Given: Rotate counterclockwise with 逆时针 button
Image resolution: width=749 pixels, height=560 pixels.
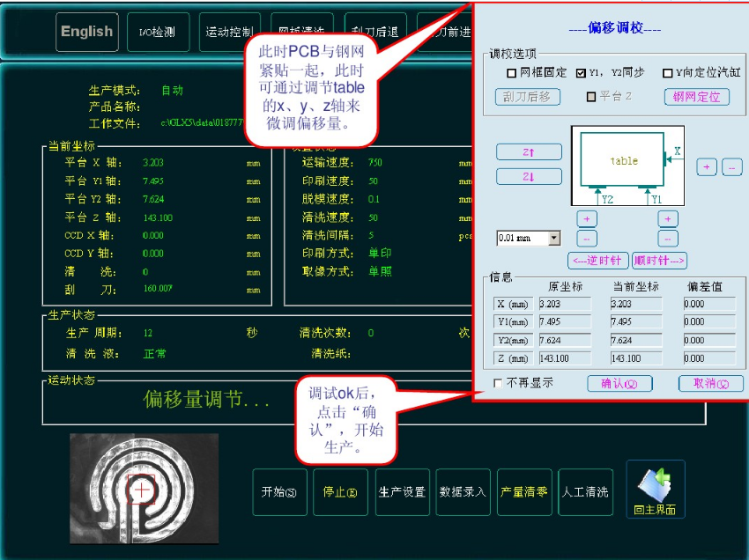Looking at the screenshot, I should 598,261.
